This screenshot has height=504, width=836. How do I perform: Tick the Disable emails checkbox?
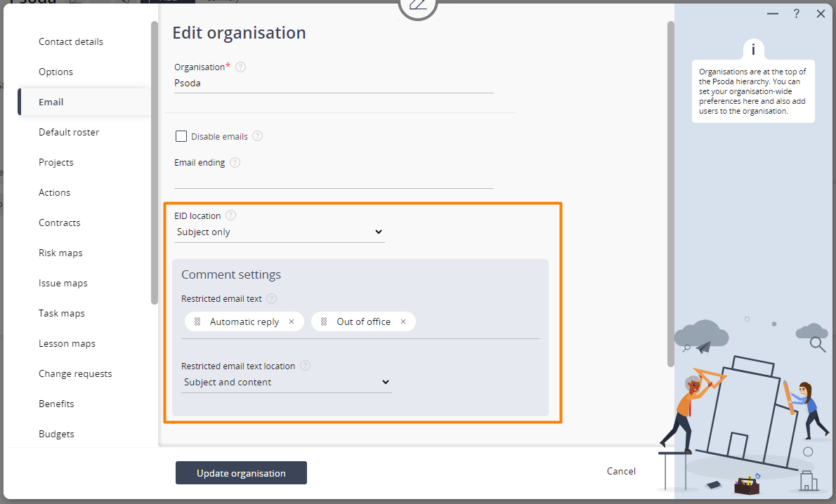click(181, 136)
